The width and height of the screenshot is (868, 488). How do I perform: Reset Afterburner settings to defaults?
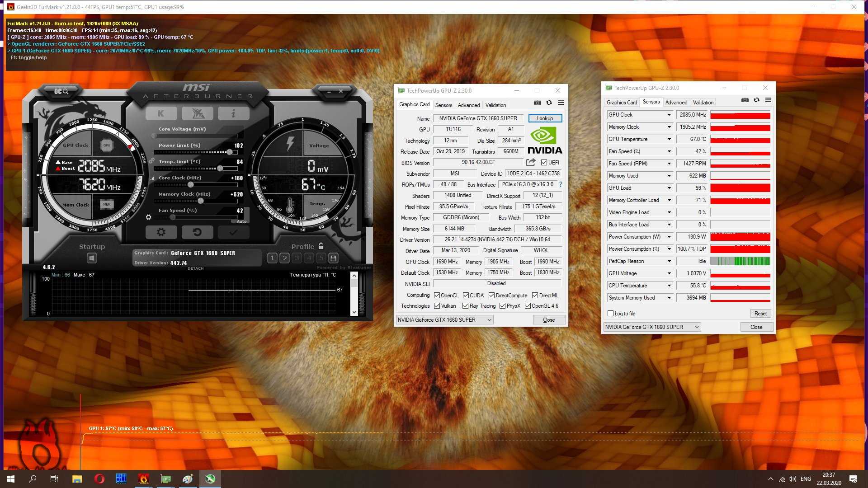point(197,232)
